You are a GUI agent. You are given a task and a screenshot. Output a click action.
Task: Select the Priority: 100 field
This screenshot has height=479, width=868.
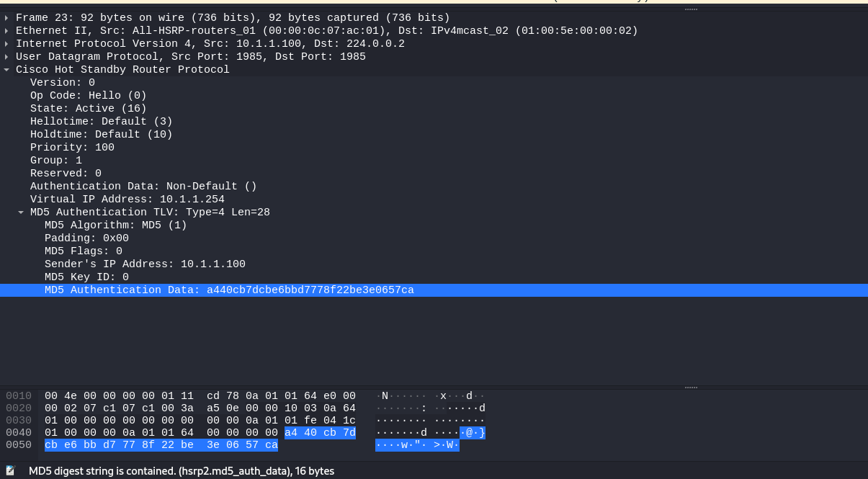tap(71, 147)
